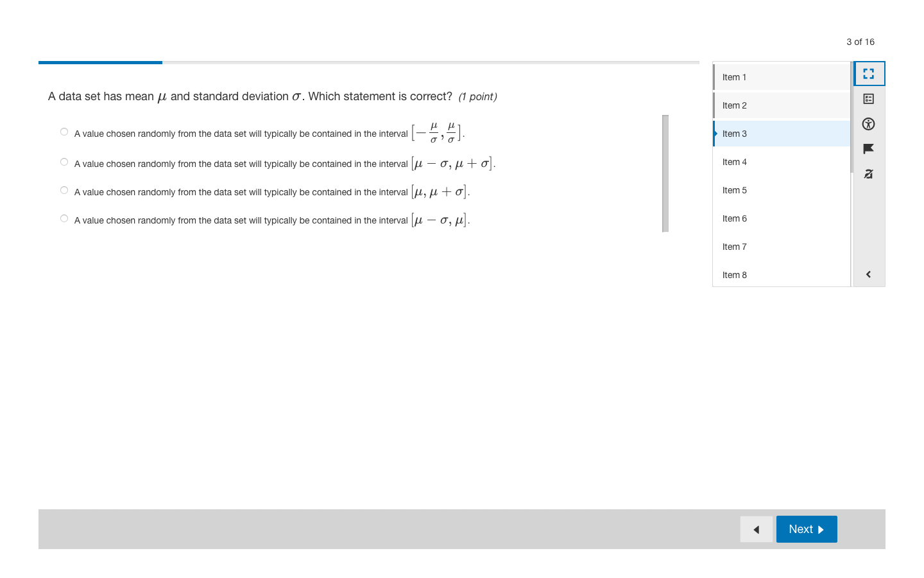
Task: Click the fullscreen toggle icon
Action: click(x=869, y=74)
